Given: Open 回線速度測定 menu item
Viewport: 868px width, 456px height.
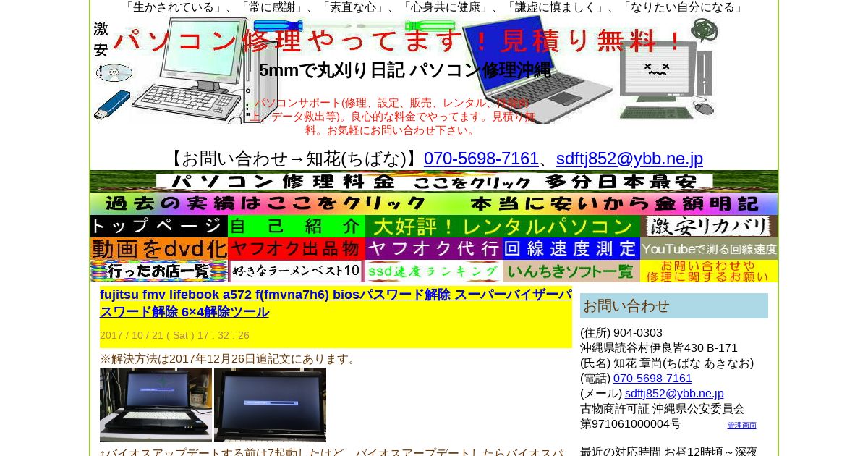Looking at the screenshot, I should coord(571,248).
